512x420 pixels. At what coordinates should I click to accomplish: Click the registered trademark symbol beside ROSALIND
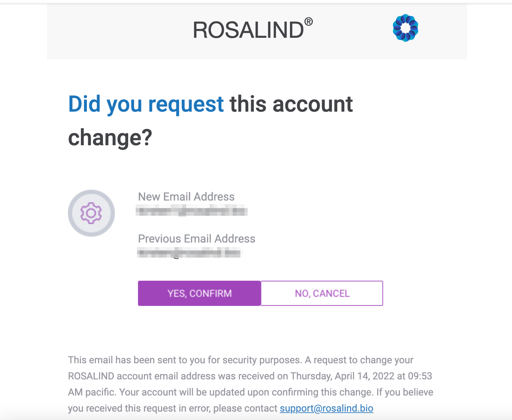[309, 22]
